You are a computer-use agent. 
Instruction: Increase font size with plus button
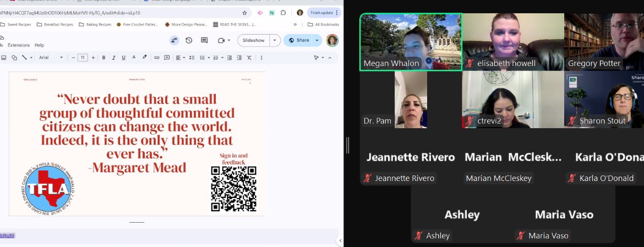tap(93, 58)
